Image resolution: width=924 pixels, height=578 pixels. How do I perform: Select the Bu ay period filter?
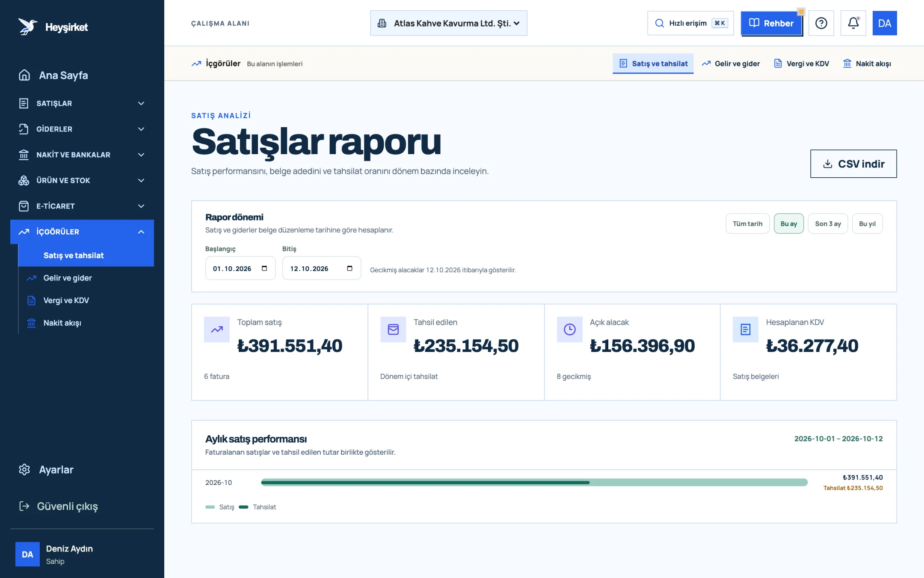click(788, 223)
